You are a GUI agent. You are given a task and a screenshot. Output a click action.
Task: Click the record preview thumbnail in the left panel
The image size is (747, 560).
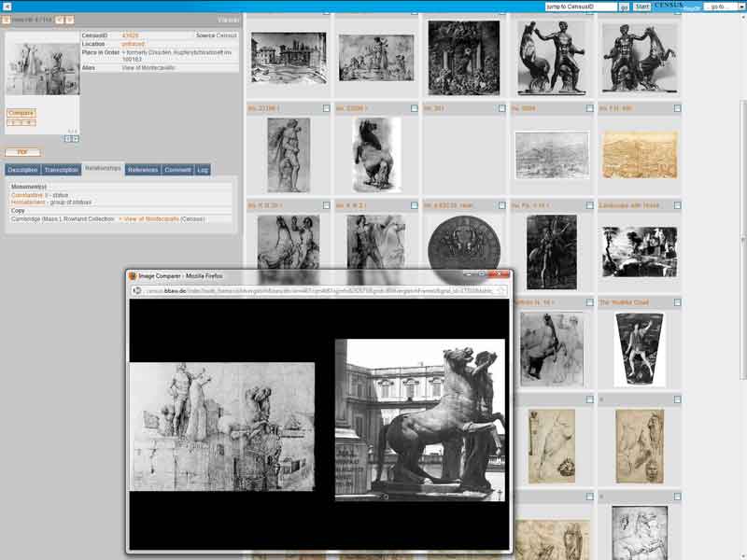click(43, 69)
